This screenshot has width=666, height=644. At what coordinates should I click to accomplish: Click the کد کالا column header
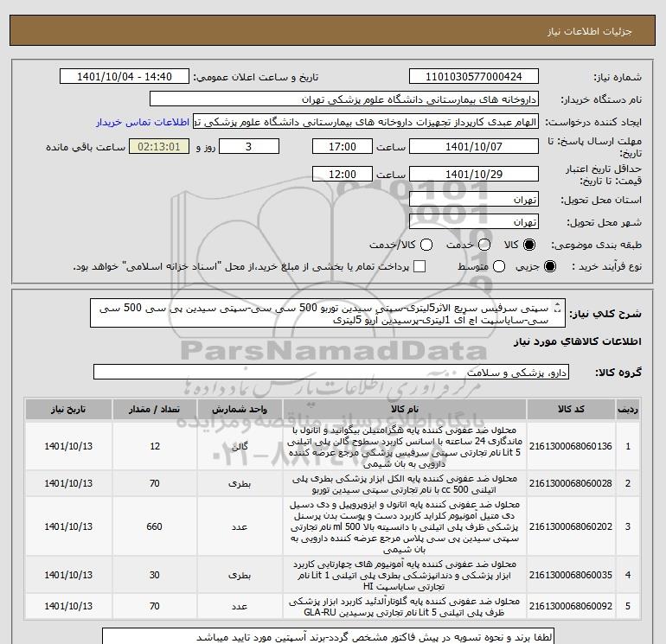coord(571,409)
